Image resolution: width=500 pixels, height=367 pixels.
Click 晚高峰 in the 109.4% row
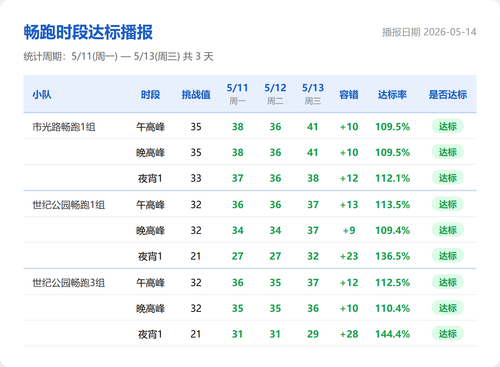(150, 230)
